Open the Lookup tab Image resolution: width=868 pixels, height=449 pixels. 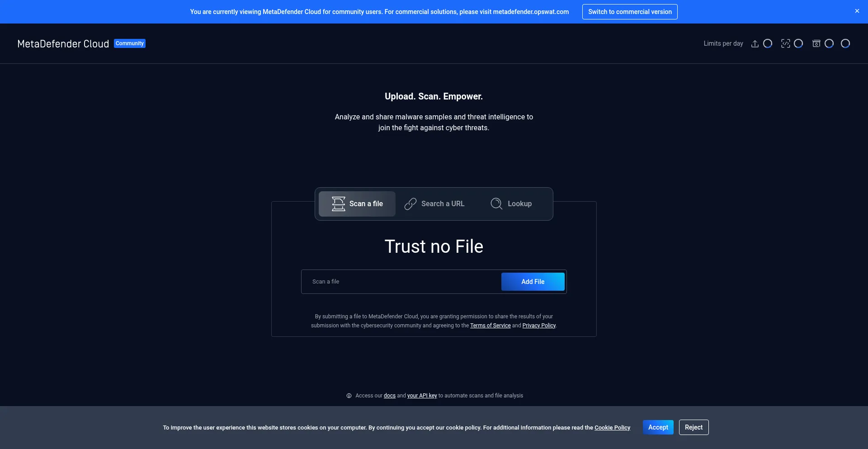point(511,204)
